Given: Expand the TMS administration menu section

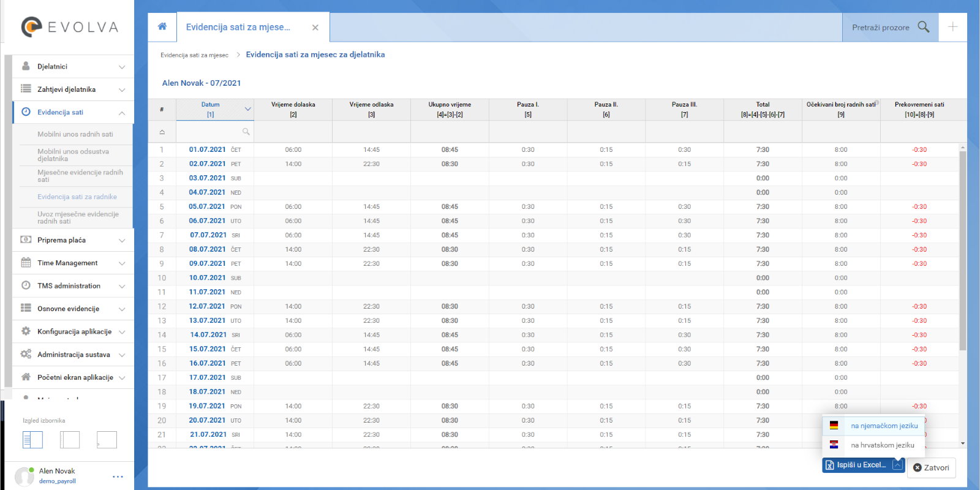Looking at the screenshot, I should tap(122, 286).
